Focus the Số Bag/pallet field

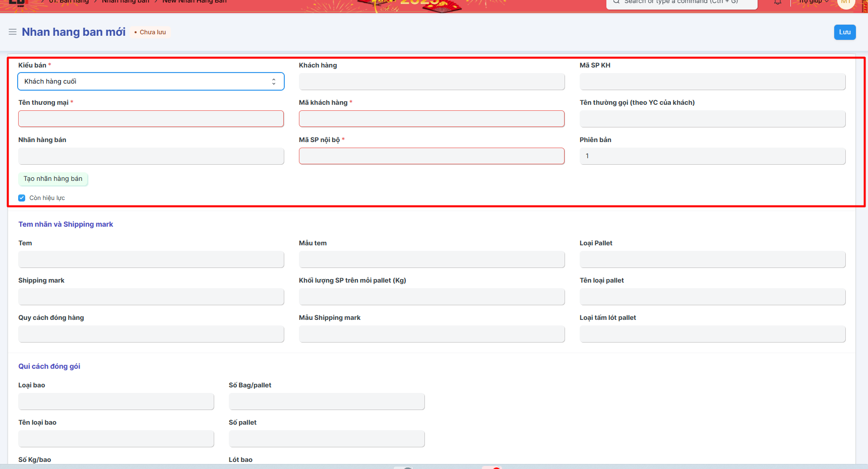click(327, 401)
